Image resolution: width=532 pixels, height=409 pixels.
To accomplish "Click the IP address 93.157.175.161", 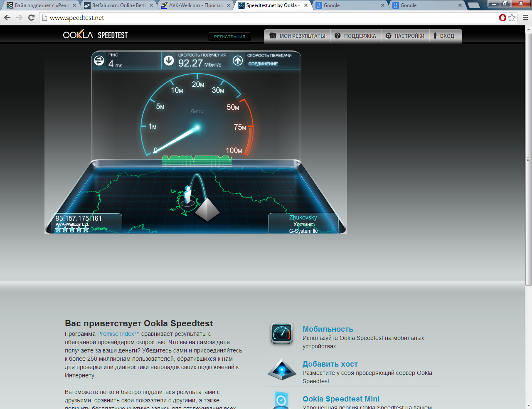I will 79,218.
